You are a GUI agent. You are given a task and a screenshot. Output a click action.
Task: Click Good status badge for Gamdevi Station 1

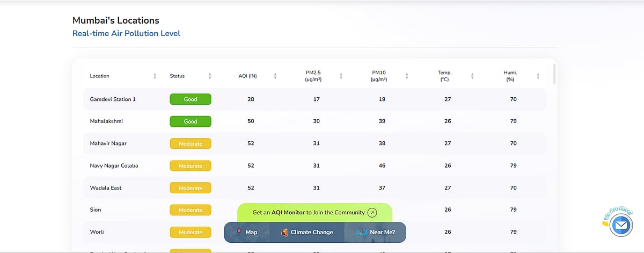pyautogui.click(x=191, y=99)
